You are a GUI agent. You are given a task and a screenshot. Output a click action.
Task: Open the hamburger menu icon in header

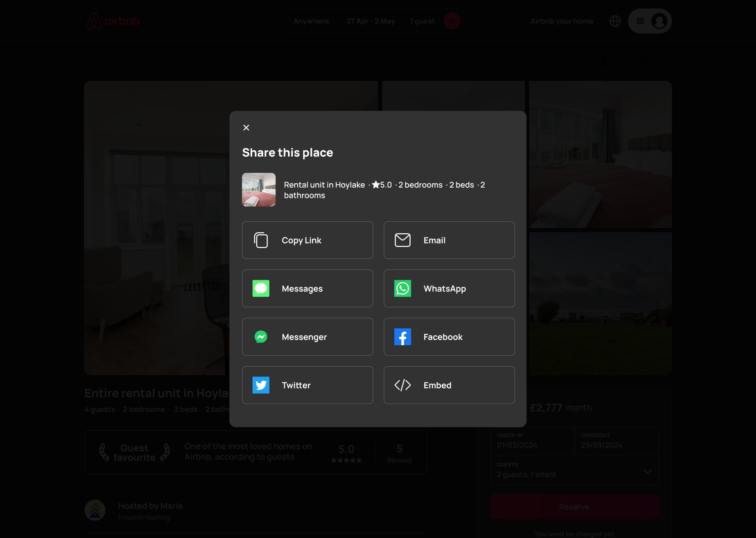tap(640, 21)
